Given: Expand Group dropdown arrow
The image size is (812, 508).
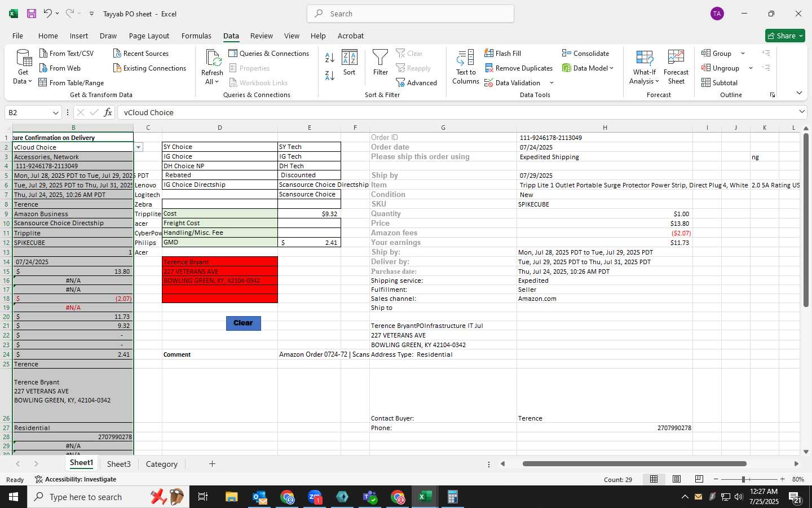Looking at the screenshot, I should click(743, 53).
